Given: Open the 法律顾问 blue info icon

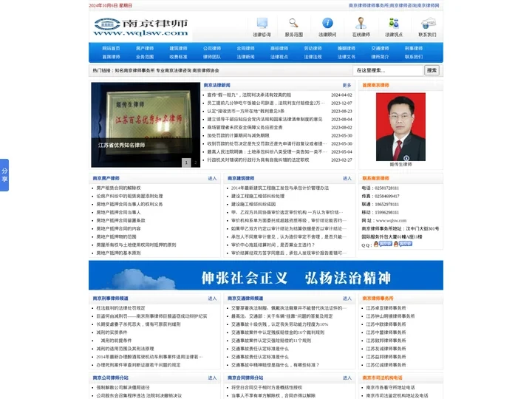Looking at the screenshot, I should [327, 23].
